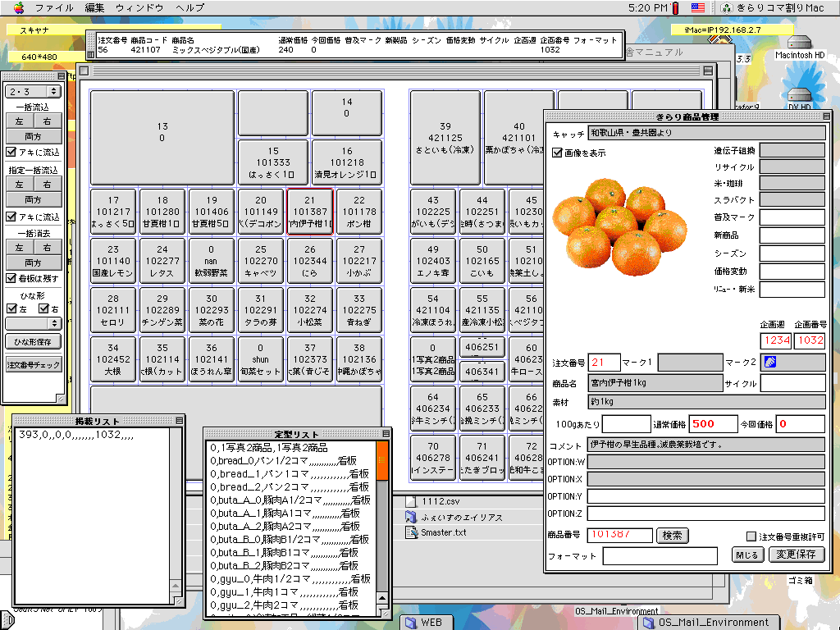This screenshot has height=630, width=840.
Task: Open the ウィンドウ menu
Action: 139,7
